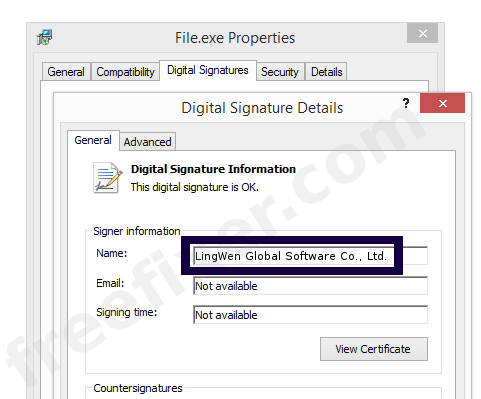Click the 'This digital signature is OK' text
Image resolution: width=481 pixels, height=399 pixels.
click(195, 187)
